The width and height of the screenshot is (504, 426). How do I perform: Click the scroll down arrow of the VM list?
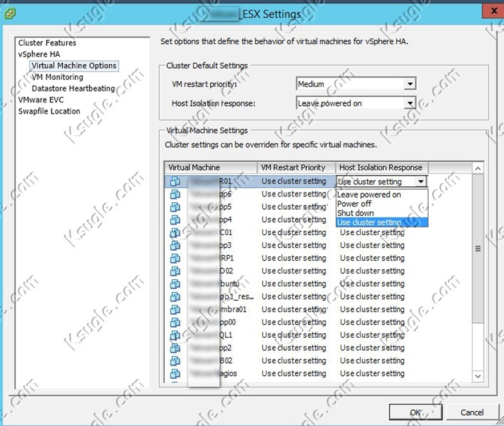tap(478, 376)
